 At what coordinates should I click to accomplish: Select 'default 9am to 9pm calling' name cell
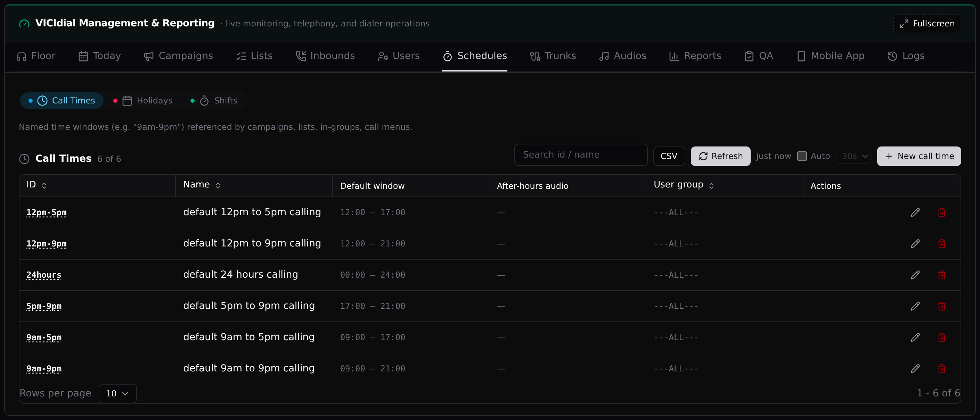pos(249,368)
